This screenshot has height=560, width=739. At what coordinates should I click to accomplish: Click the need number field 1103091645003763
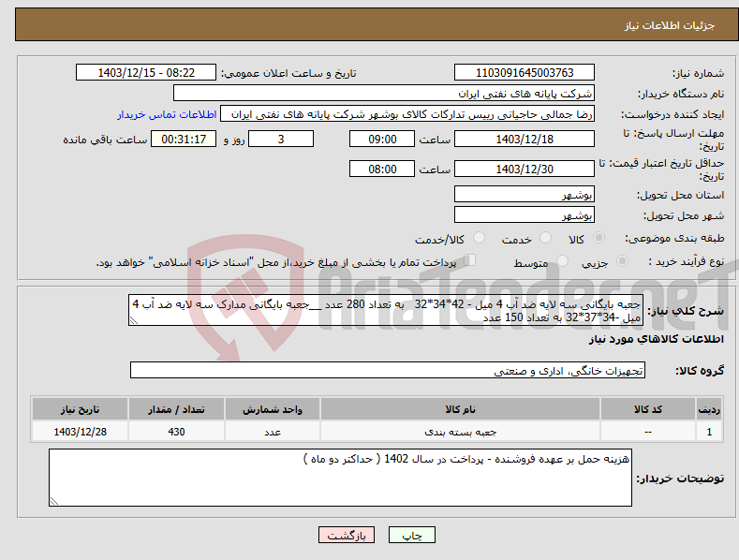pyautogui.click(x=525, y=73)
